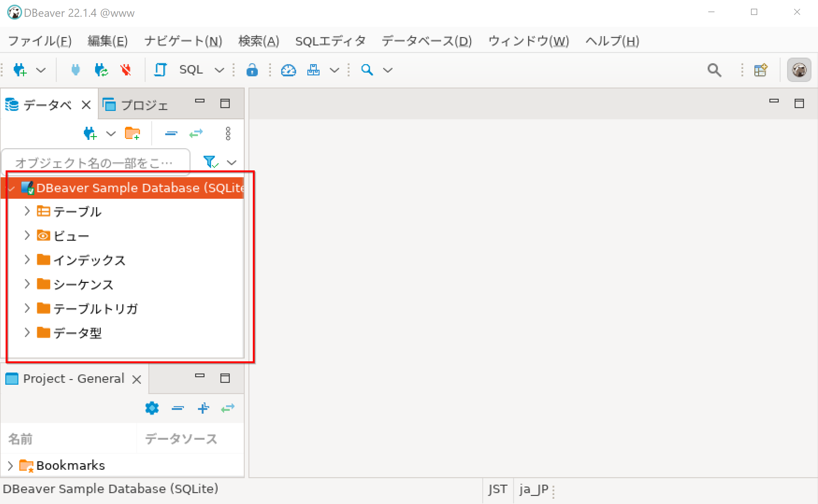Open the dropdown arrow beside database tasks icon
The image size is (818, 504).
pos(334,70)
